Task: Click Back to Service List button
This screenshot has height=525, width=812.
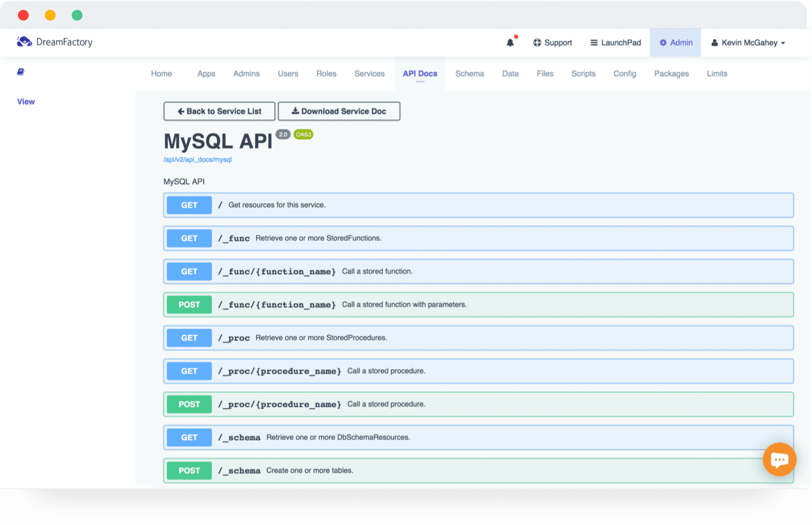Action: click(219, 111)
